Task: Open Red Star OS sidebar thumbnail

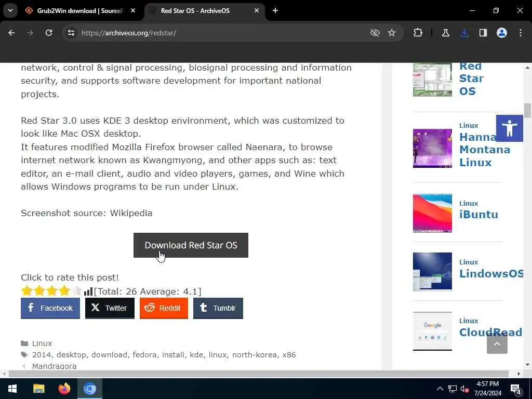Action: tap(432, 79)
